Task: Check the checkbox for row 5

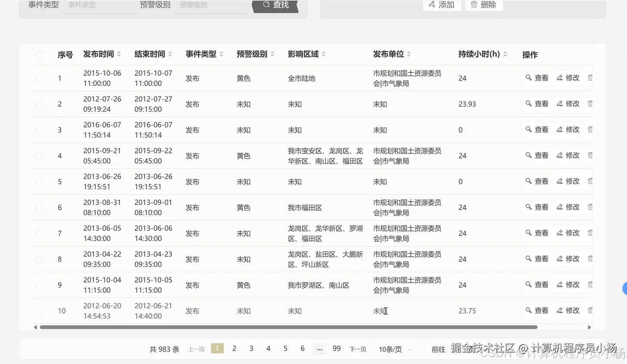Action: click(39, 181)
